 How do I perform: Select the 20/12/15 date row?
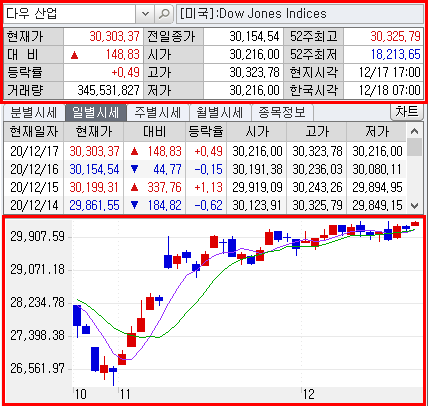pyautogui.click(x=205, y=187)
